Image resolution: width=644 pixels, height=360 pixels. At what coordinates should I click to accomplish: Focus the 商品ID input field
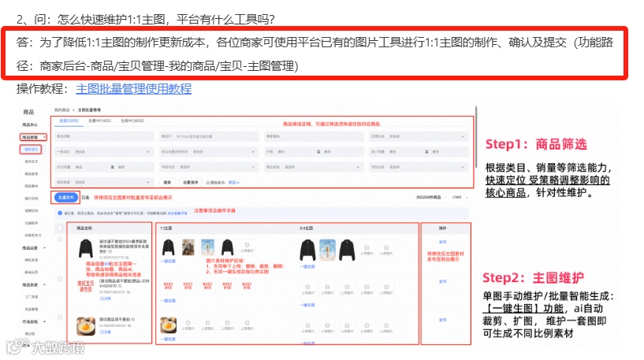pyautogui.click(x=209, y=136)
